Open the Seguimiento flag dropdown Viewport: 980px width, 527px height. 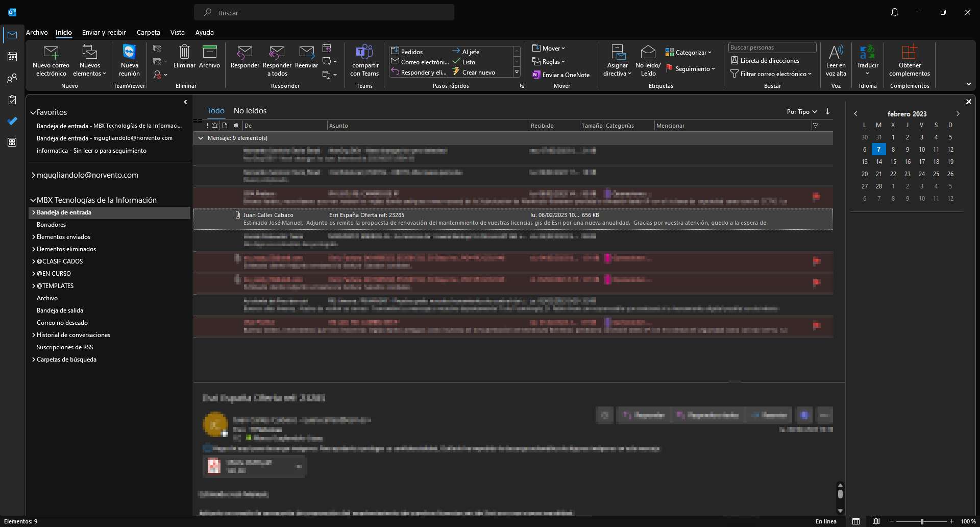[x=691, y=68]
